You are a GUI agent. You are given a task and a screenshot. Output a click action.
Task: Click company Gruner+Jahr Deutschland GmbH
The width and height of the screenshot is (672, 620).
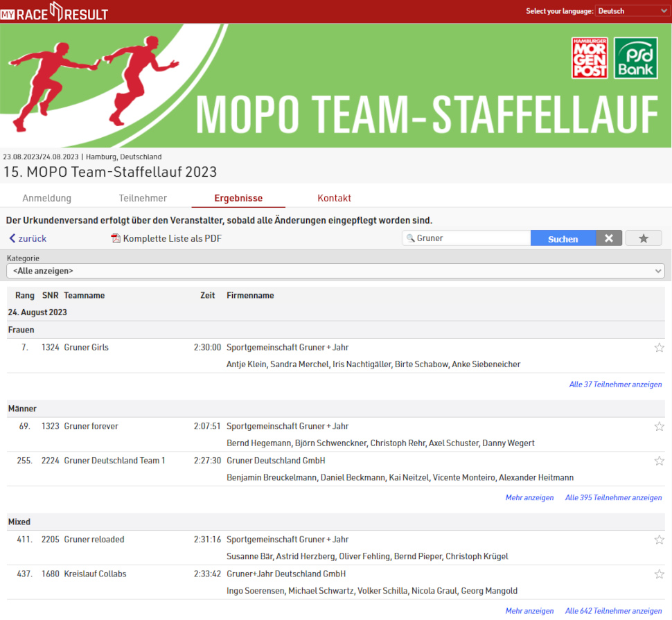286,574
